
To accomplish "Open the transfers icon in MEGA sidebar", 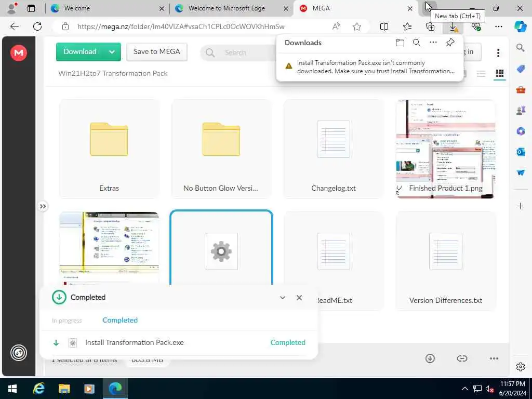I will 19,353.
